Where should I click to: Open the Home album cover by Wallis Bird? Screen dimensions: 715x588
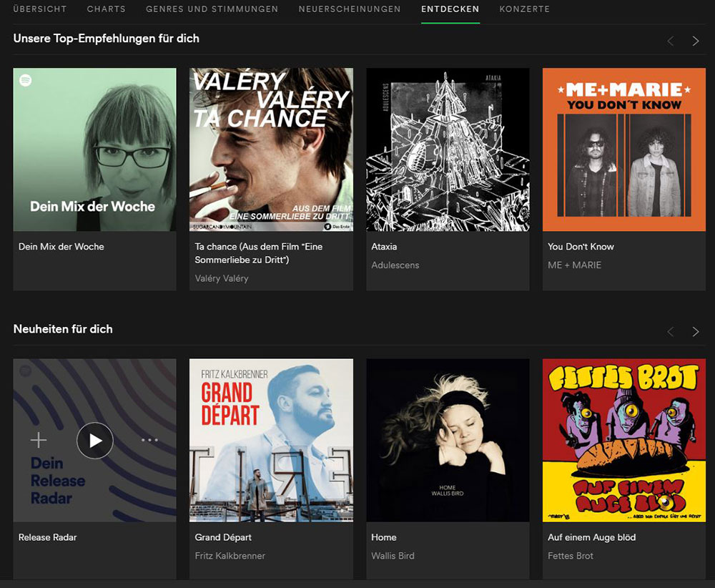tap(448, 440)
